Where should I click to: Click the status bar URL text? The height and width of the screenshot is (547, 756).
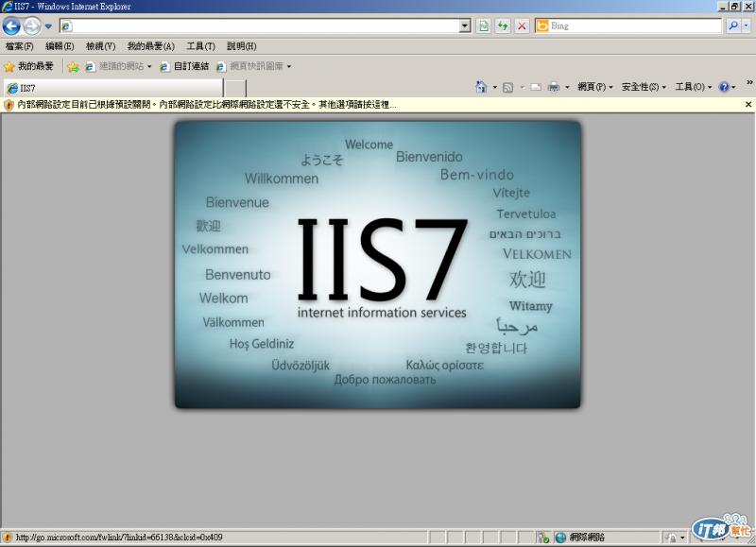pyautogui.click(x=119, y=537)
